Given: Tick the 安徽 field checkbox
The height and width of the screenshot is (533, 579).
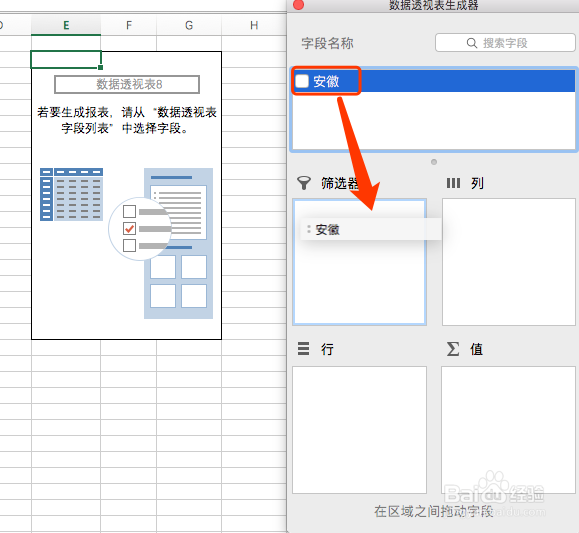Looking at the screenshot, I should pyautogui.click(x=302, y=81).
